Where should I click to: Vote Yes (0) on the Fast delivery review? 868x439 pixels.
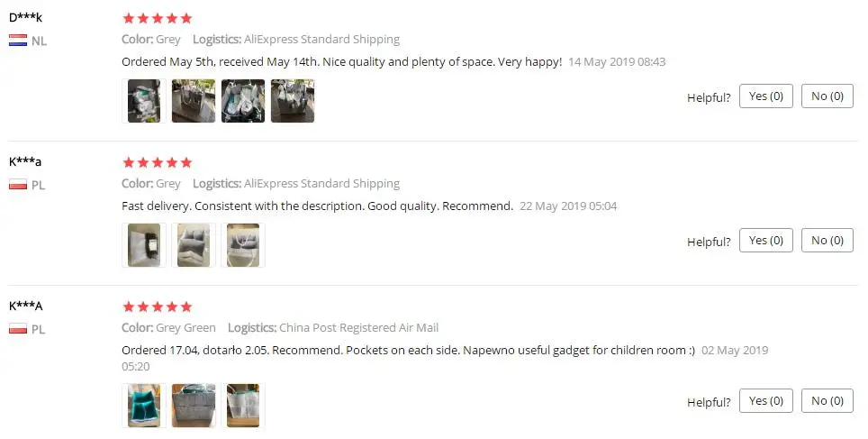(765, 241)
